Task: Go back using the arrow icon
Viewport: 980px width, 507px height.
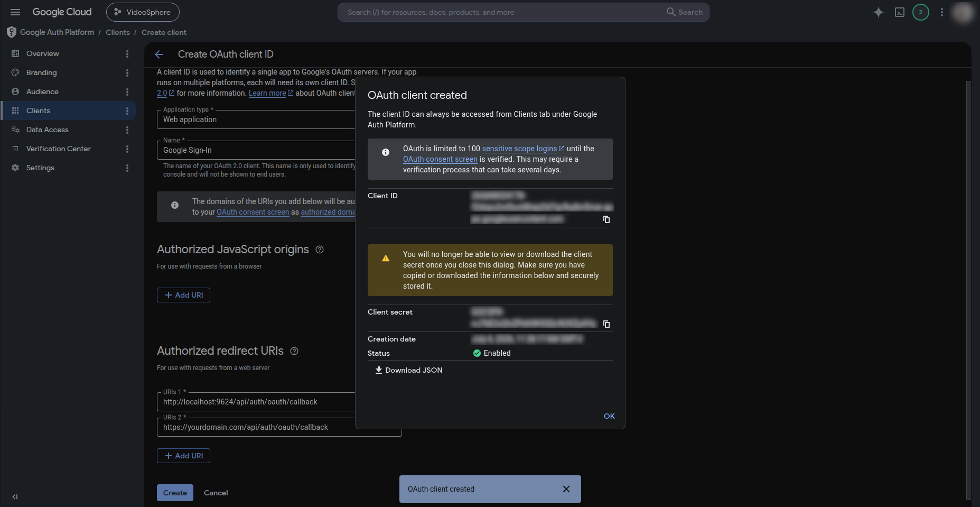Action: click(x=159, y=54)
